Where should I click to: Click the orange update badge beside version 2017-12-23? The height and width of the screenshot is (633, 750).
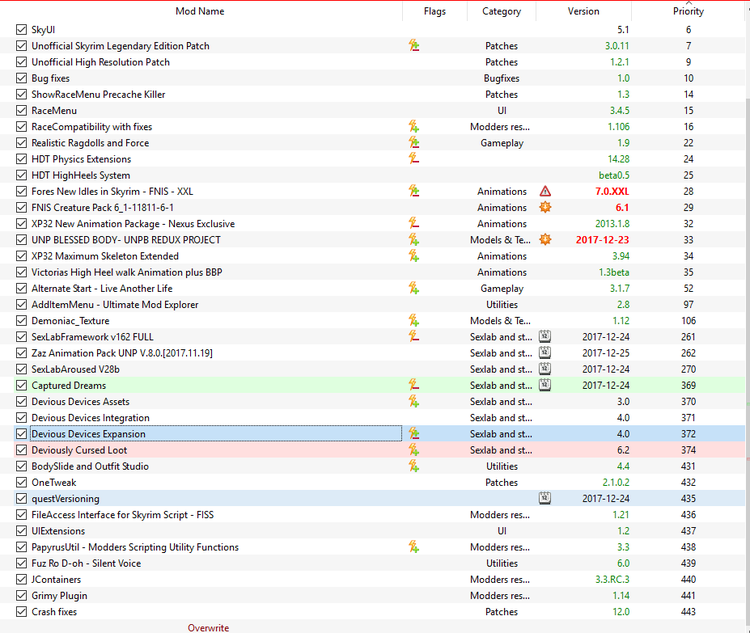pyautogui.click(x=545, y=240)
